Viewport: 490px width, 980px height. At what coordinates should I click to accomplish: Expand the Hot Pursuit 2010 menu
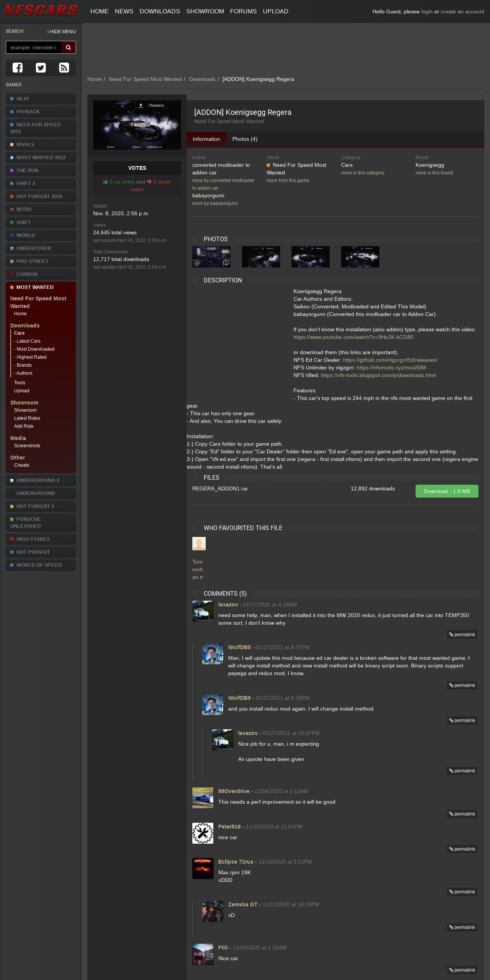[x=41, y=197]
